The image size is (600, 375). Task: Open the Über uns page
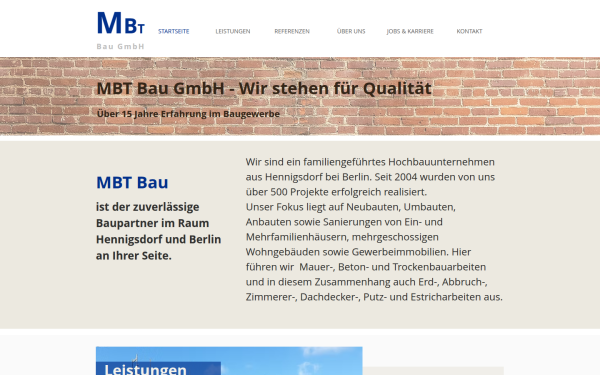click(x=351, y=31)
